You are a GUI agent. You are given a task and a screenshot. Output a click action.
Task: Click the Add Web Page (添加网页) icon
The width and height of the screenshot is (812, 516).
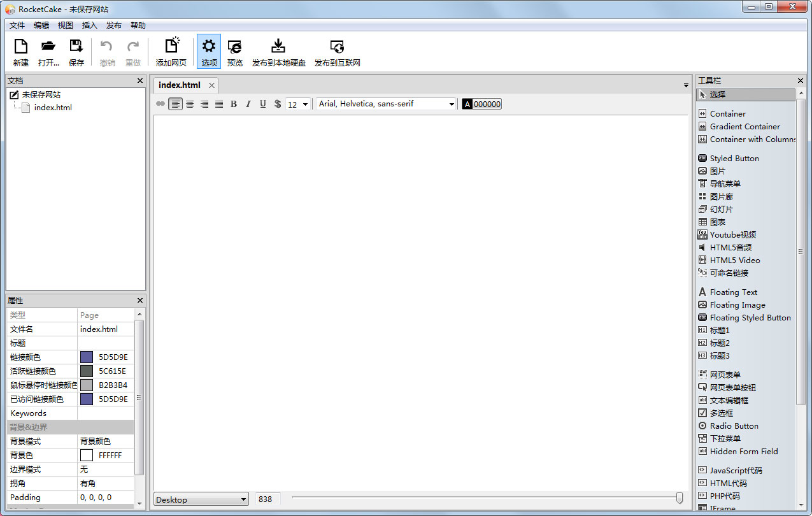click(171, 47)
